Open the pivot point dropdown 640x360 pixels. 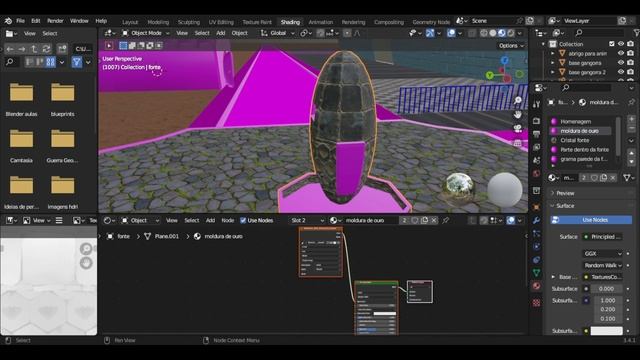coord(305,33)
